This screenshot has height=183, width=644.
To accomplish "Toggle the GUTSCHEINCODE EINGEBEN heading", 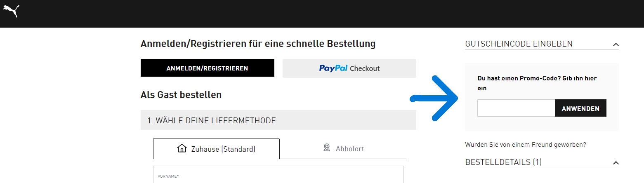I will click(519, 44).
